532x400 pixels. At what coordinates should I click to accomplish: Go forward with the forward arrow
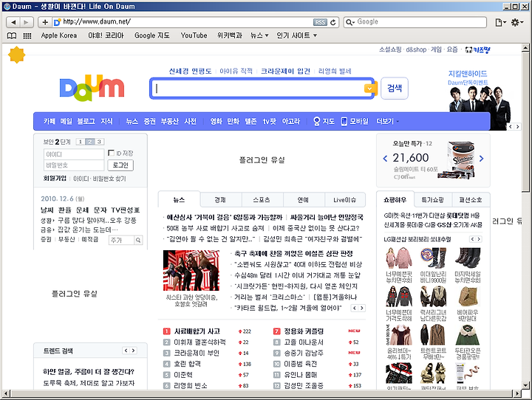click(27, 22)
